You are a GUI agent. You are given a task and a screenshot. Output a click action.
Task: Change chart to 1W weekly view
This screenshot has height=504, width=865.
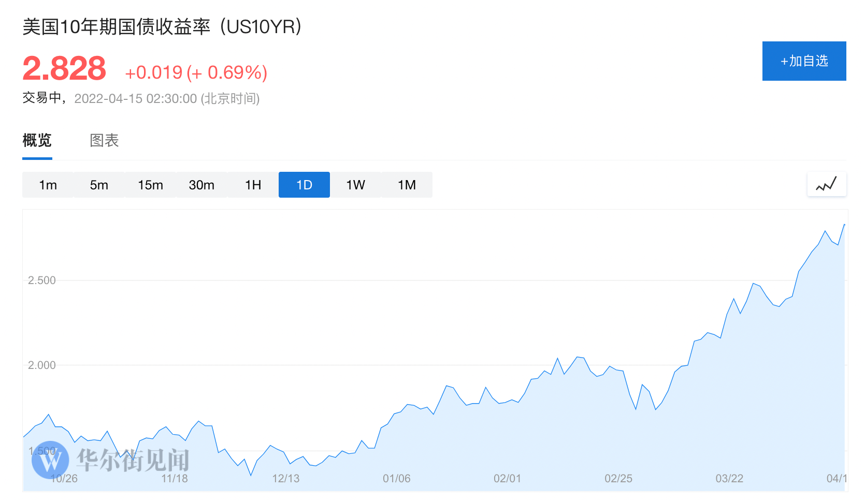pos(355,185)
